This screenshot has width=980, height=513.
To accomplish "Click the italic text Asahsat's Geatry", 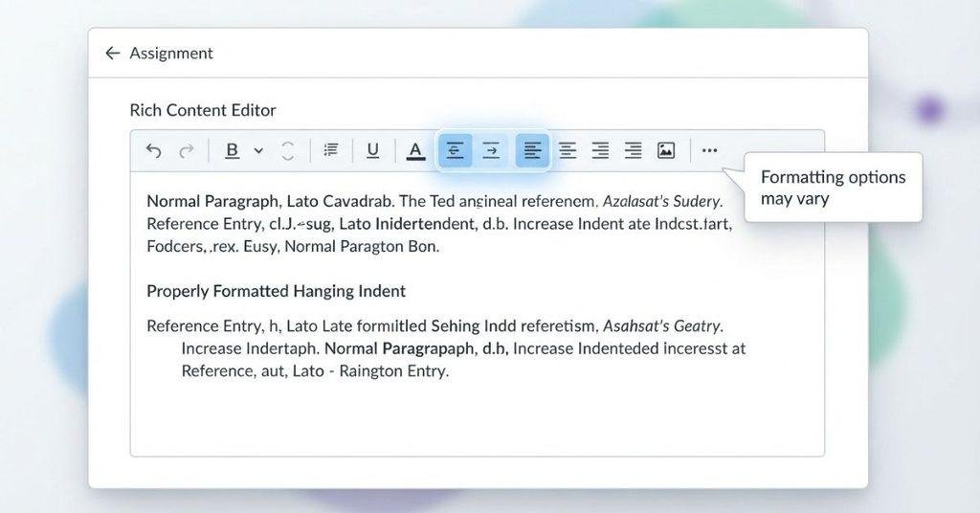I will [662, 326].
